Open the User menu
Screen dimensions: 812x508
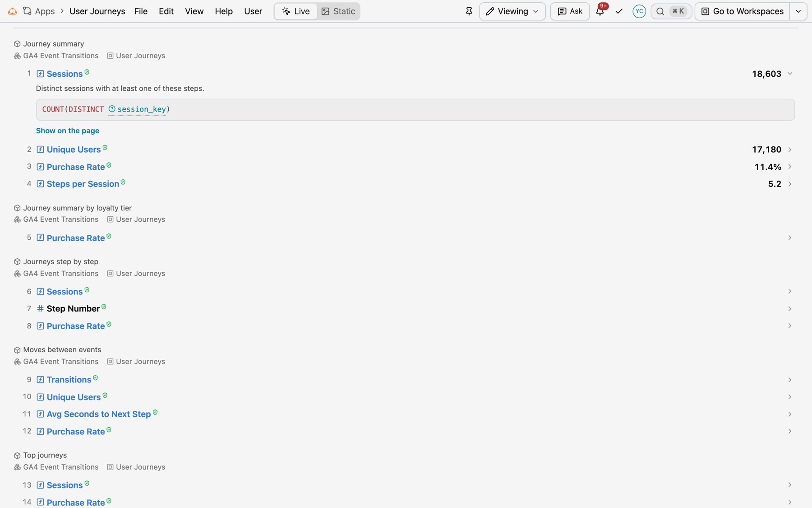(x=253, y=11)
